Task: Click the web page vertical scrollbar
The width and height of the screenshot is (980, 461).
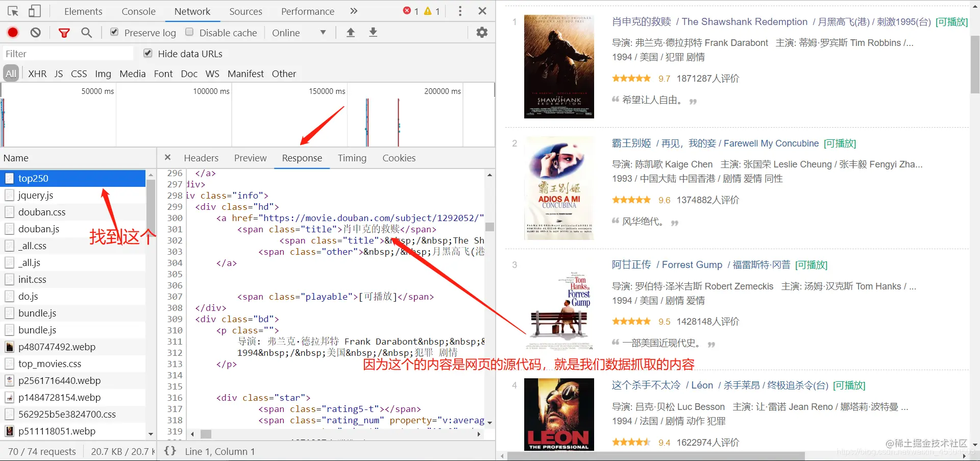Action: coord(975,64)
